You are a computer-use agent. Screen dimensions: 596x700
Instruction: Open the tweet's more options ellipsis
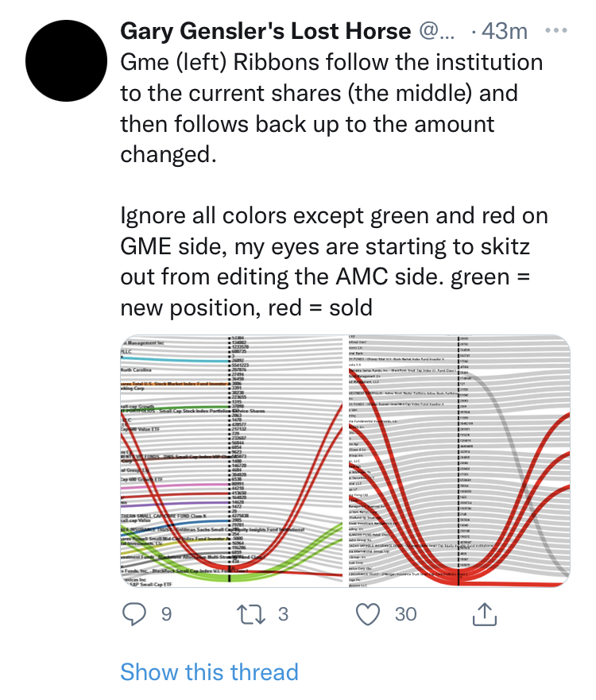[554, 32]
